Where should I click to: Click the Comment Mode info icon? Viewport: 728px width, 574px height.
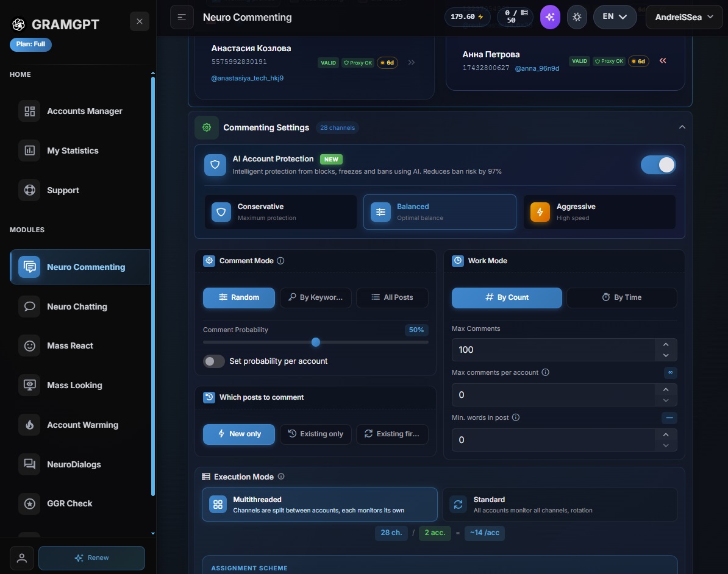click(280, 261)
